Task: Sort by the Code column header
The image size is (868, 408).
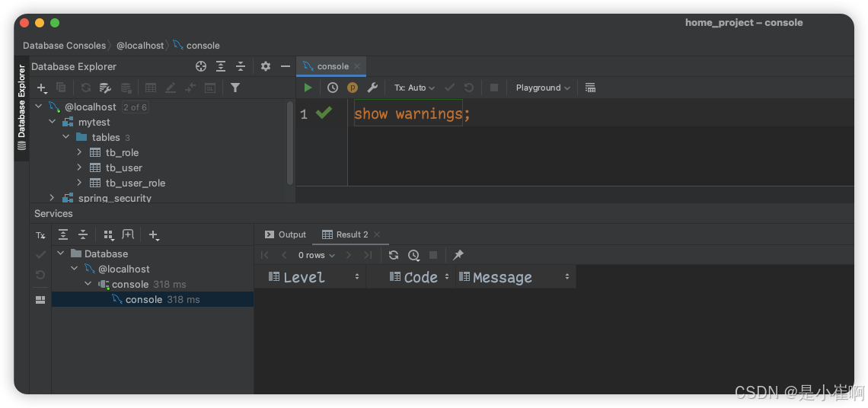Action: pos(410,276)
